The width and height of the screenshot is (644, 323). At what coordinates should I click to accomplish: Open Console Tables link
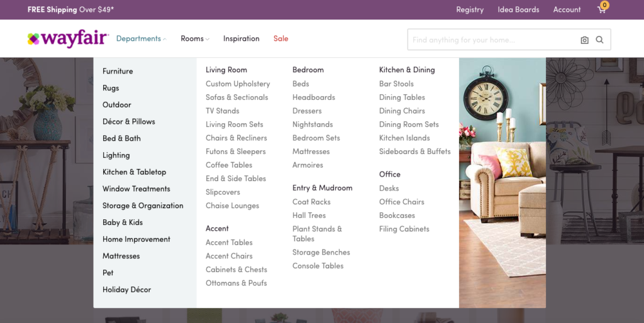click(x=318, y=266)
